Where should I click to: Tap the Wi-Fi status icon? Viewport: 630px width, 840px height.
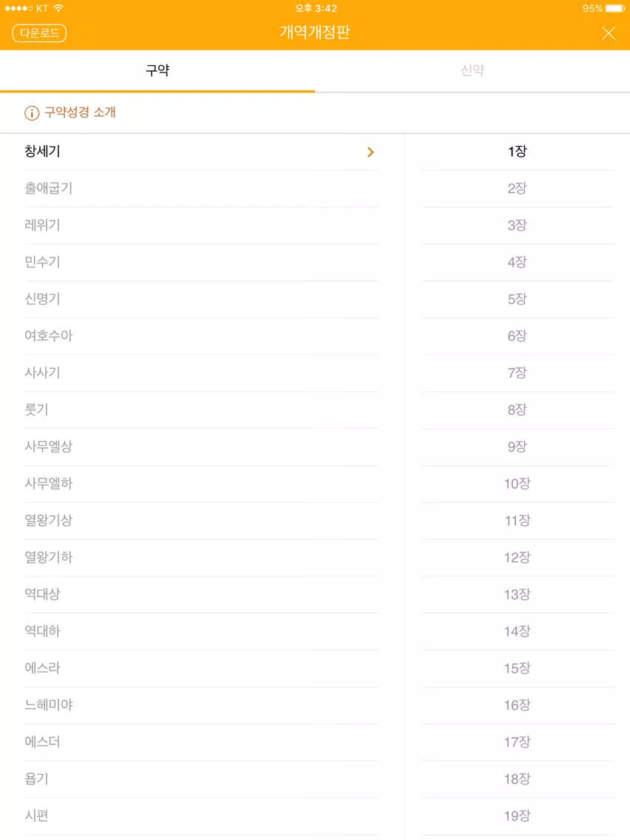pyautogui.click(x=58, y=8)
